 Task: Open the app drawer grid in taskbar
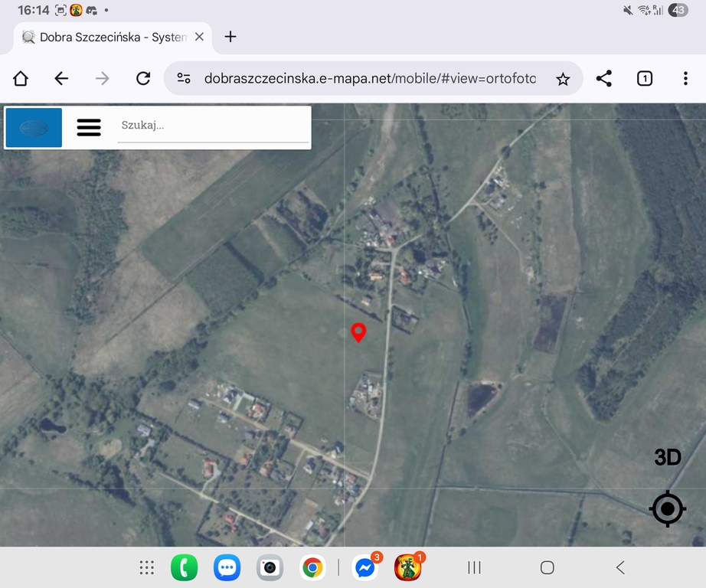147,567
